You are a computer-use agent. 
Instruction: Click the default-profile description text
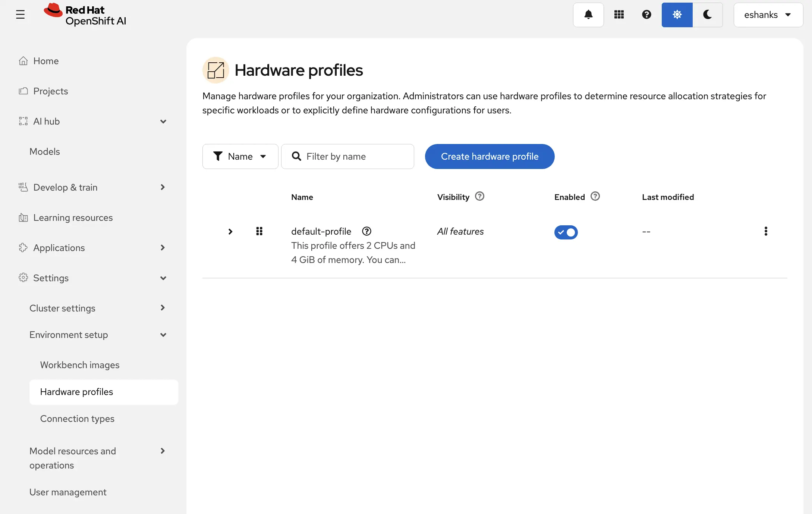click(x=353, y=253)
